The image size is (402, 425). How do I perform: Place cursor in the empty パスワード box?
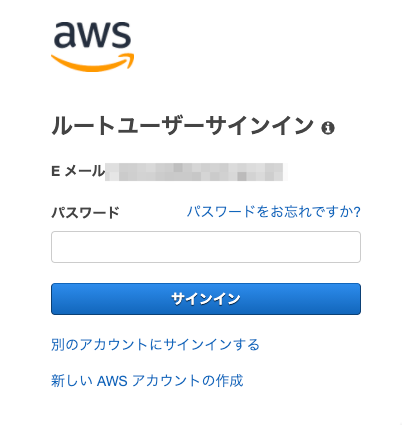pos(206,247)
